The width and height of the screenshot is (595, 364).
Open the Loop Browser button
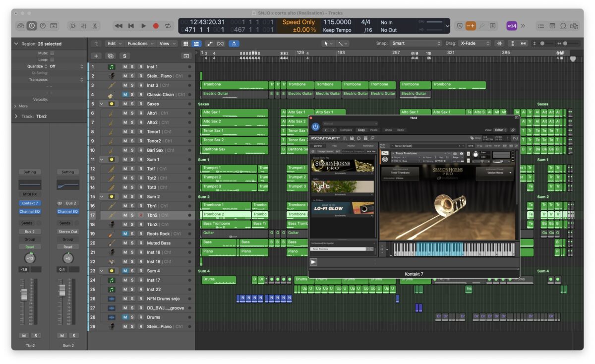(563, 26)
